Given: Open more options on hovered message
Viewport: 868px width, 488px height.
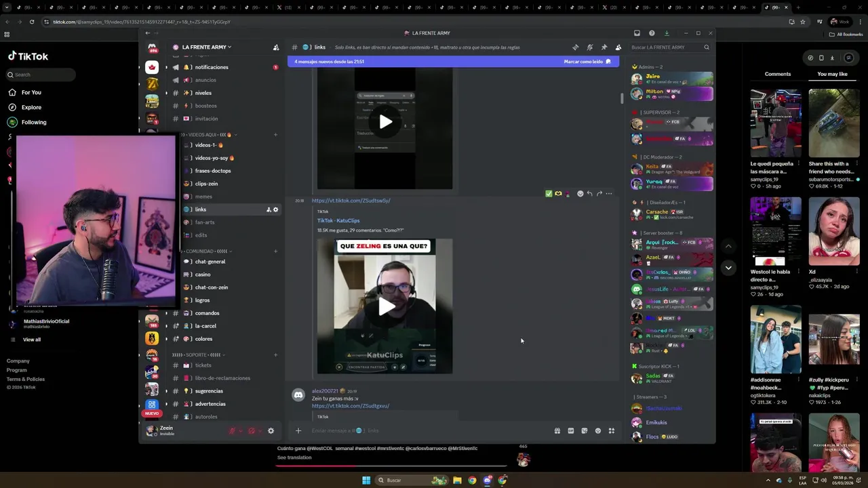Looking at the screenshot, I should coord(608,194).
